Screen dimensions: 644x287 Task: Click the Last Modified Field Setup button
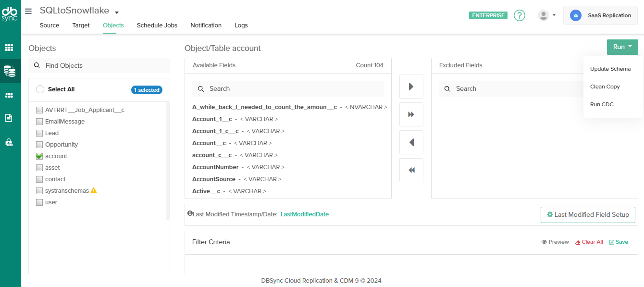click(x=588, y=215)
